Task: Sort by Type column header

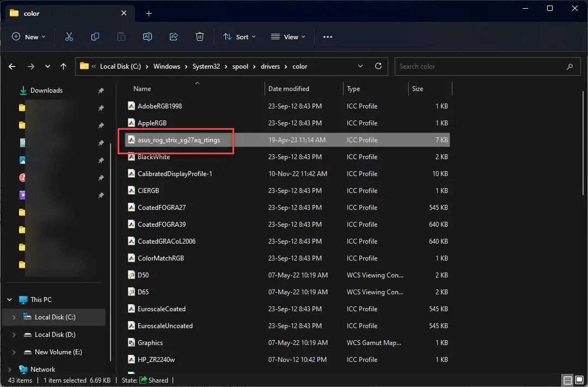Action: [x=353, y=89]
